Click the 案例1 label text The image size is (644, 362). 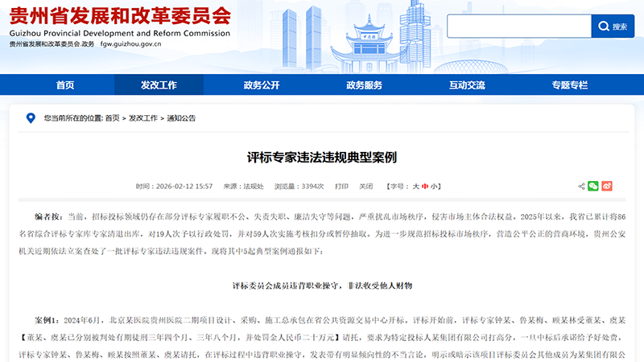click(x=47, y=320)
